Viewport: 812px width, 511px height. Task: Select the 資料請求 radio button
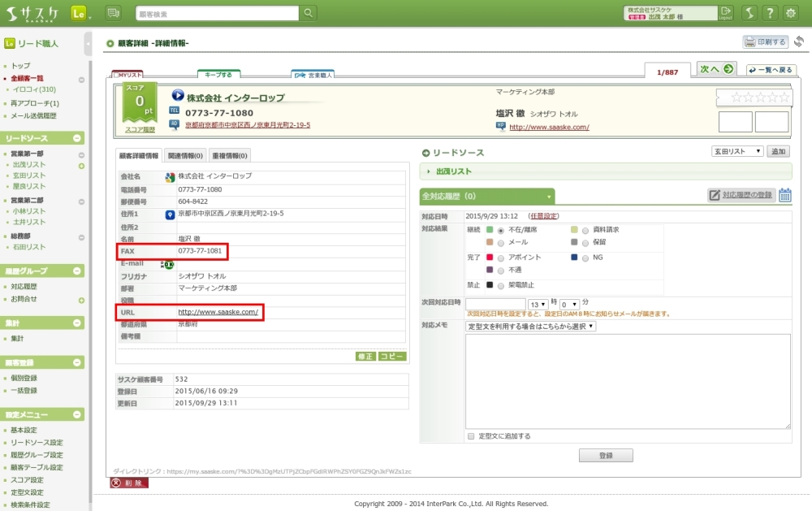coord(585,230)
